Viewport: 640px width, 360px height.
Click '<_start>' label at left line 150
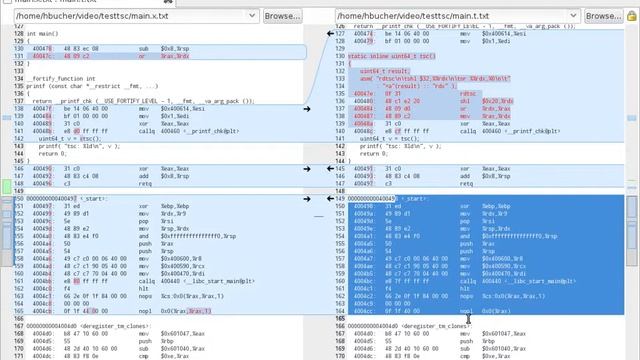pyautogui.click(x=92, y=199)
